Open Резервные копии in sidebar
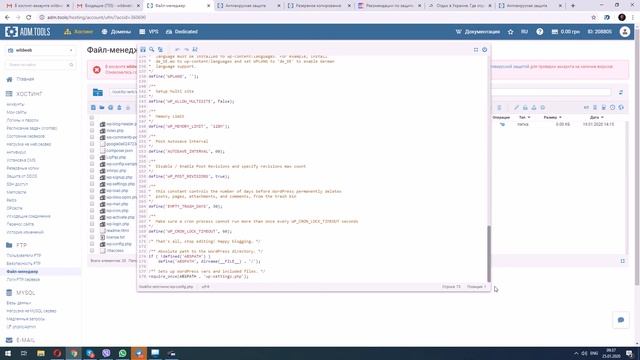640x360 pixels. tap(22, 168)
